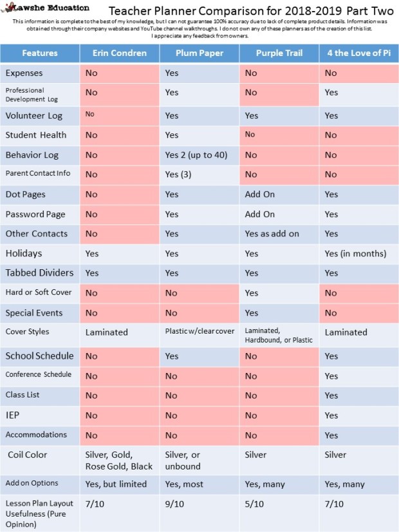This screenshot has width=399, height=532.
Task: Select the "Yes as add on" cell
Action: (x=272, y=234)
